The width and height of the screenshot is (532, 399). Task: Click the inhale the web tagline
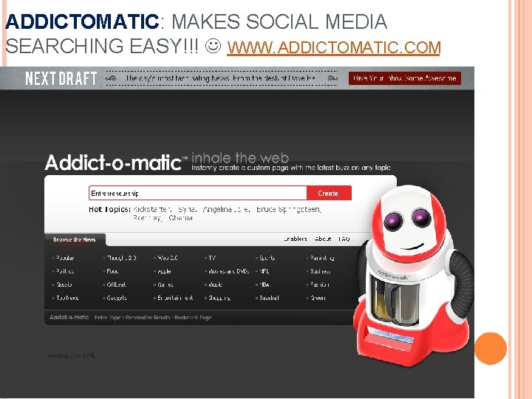point(240,158)
